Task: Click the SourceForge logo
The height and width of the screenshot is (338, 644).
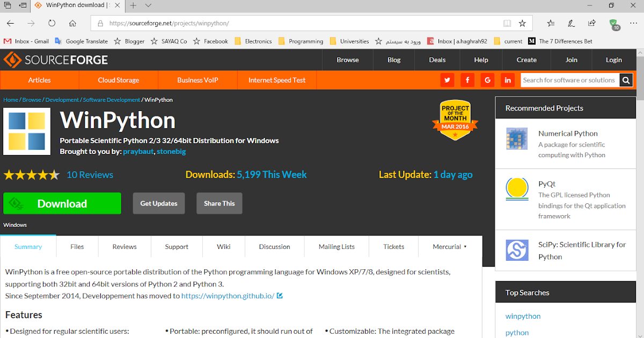Action: pyautogui.click(x=56, y=60)
